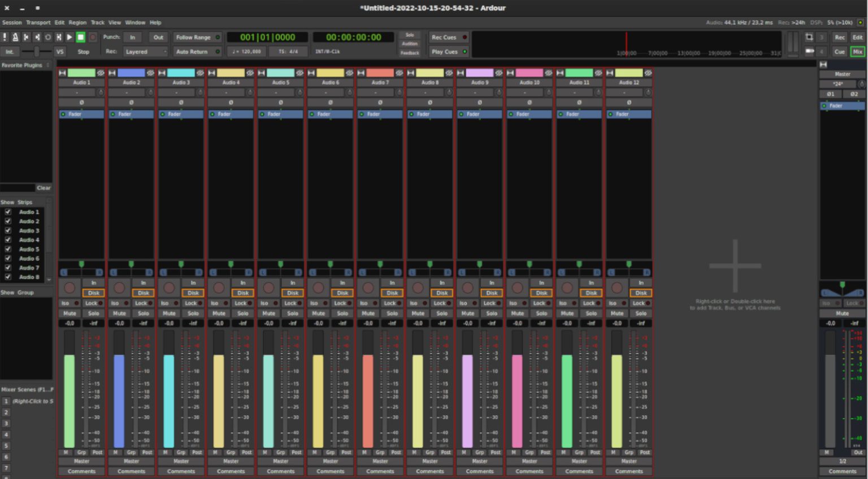Hide Audio 5 strip with eye icon
This screenshot has height=479, width=868.
click(x=300, y=73)
